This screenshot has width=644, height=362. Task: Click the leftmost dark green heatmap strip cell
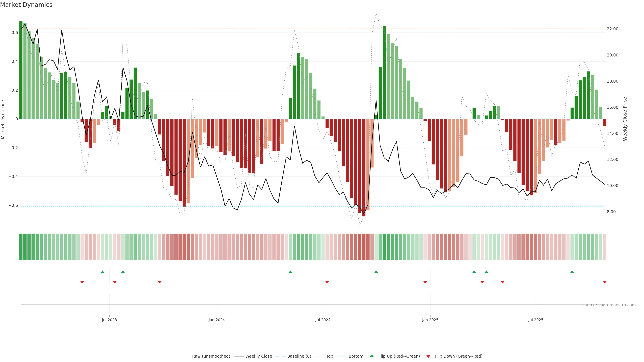[x=21, y=247]
